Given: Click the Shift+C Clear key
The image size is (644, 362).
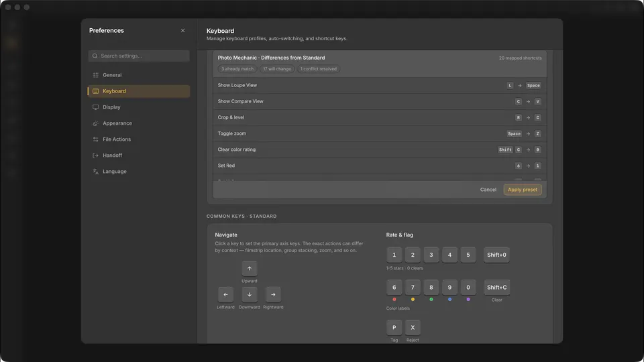Looking at the screenshot, I should click(496, 288).
